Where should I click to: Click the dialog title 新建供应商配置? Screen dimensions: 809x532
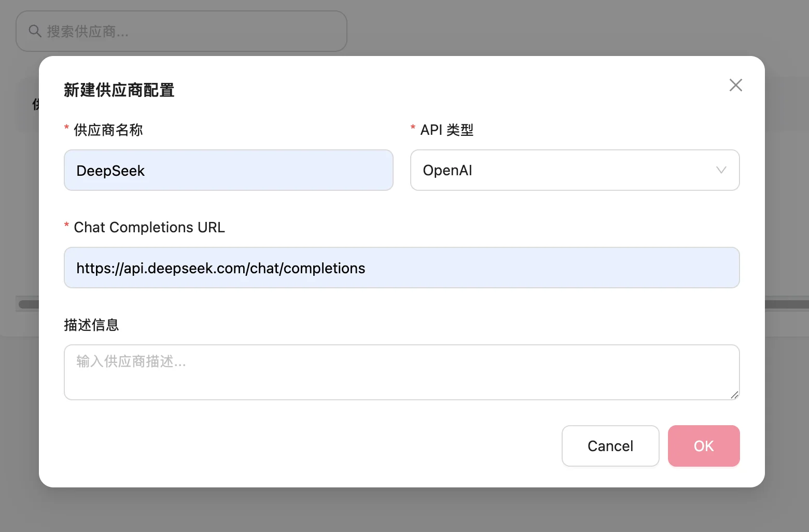click(119, 90)
